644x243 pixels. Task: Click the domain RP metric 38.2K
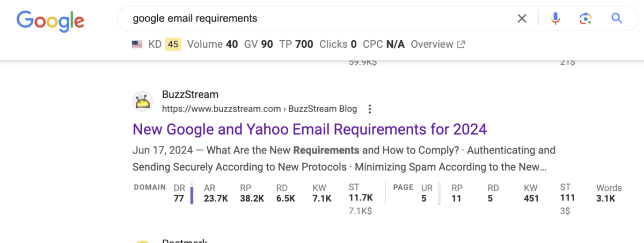(x=251, y=198)
